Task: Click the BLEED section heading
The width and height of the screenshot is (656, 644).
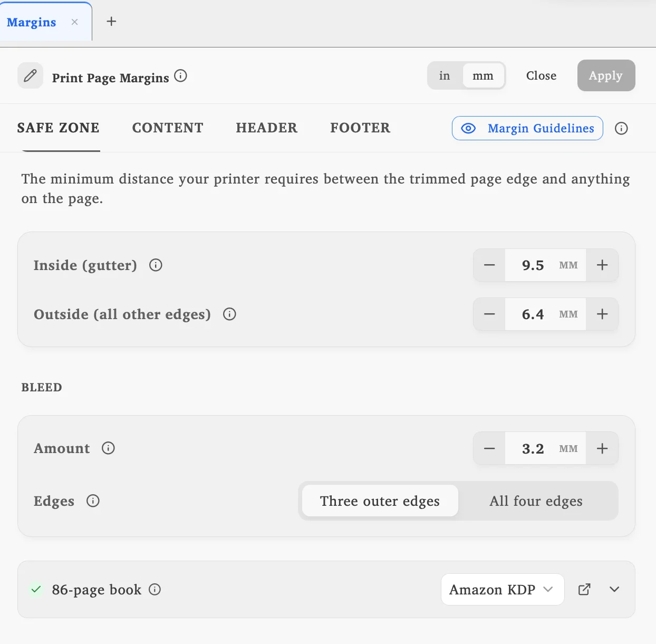Action: pyautogui.click(x=42, y=387)
